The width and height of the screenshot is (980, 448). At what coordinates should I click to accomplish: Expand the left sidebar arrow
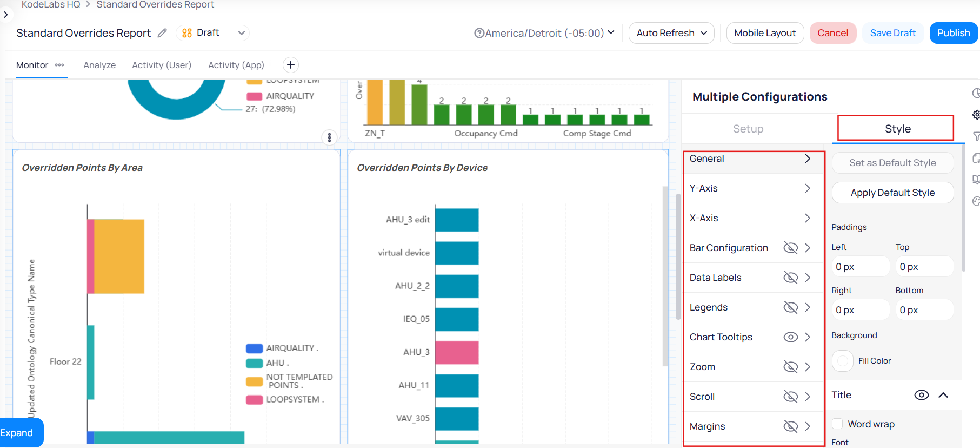tap(5, 15)
